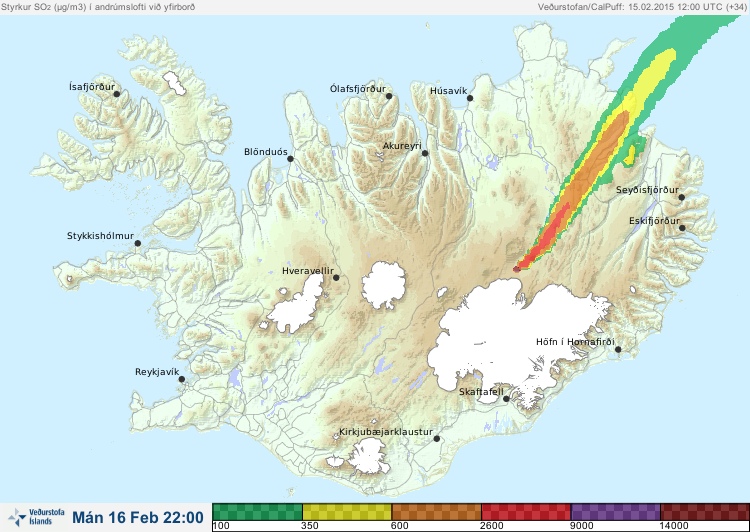Click the 'Reykjavík' label
Image resolution: width=750 pixels, height=532 pixels.
157,372
